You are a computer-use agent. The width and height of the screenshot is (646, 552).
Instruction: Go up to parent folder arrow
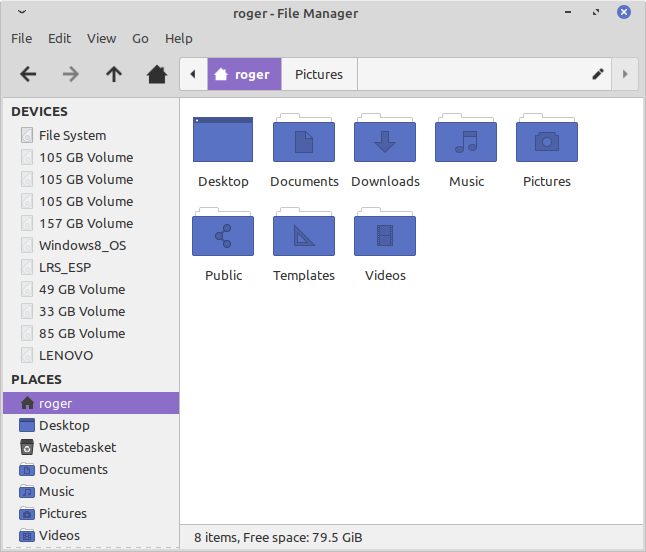(x=114, y=74)
